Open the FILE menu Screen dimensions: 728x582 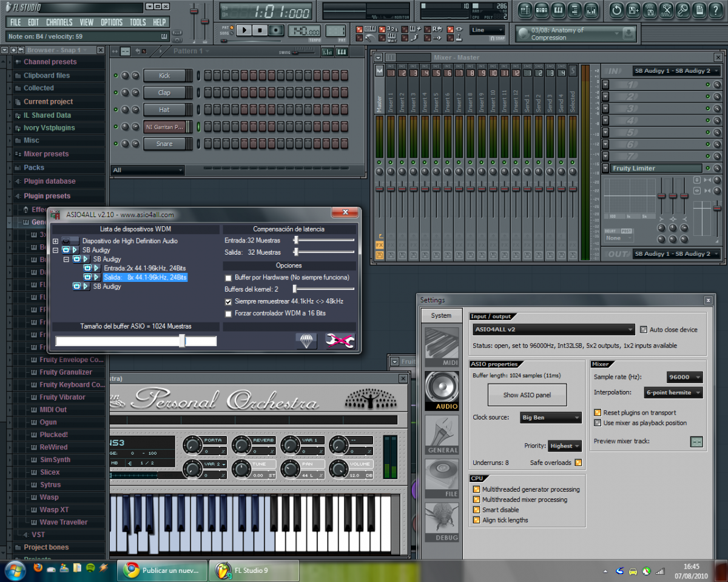[x=15, y=22]
